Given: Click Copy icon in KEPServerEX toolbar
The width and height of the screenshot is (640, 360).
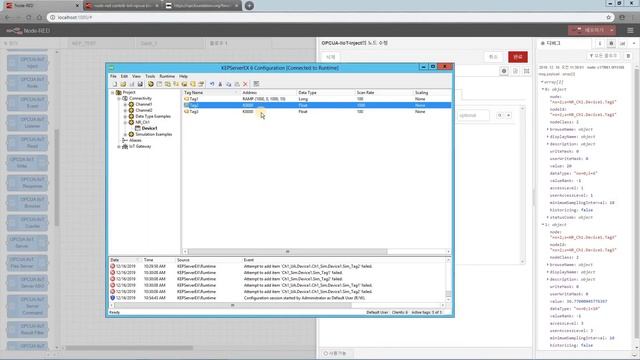Looking at the screenshot, I should coord(229,84).
